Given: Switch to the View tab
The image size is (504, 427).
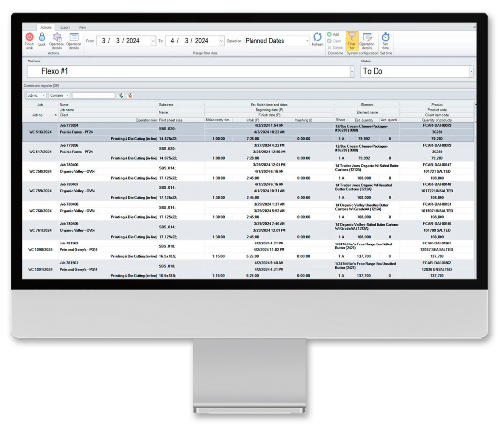Looking at the screenshot, I should pyautogui.click(x=82, y=27).
